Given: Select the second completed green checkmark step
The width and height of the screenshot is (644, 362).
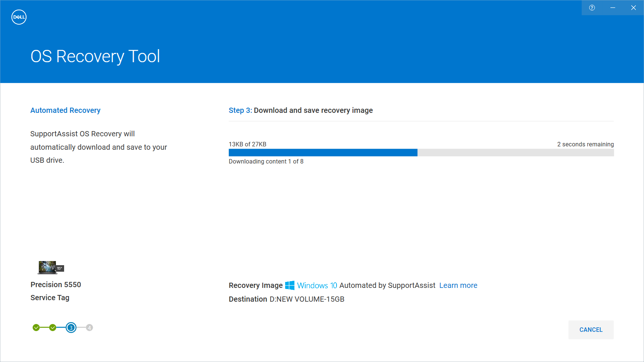Looking at the screenshot, I should [x=53, y=327].
